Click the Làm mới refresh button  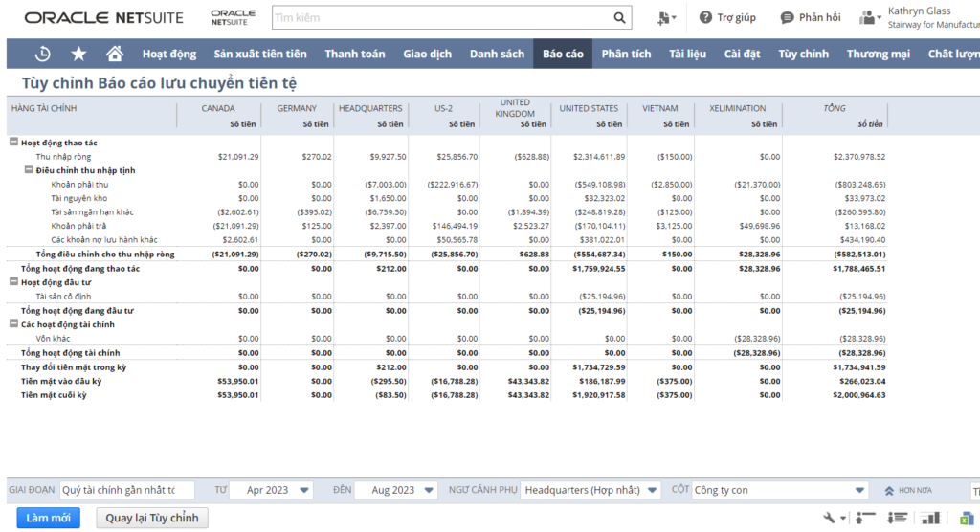coord(48,518)
